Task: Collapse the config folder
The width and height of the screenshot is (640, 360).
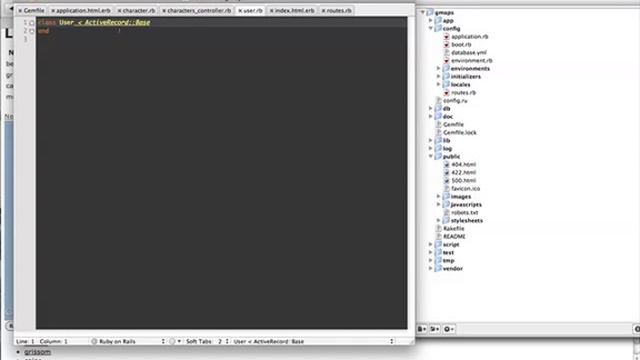Action: [431, 29]
